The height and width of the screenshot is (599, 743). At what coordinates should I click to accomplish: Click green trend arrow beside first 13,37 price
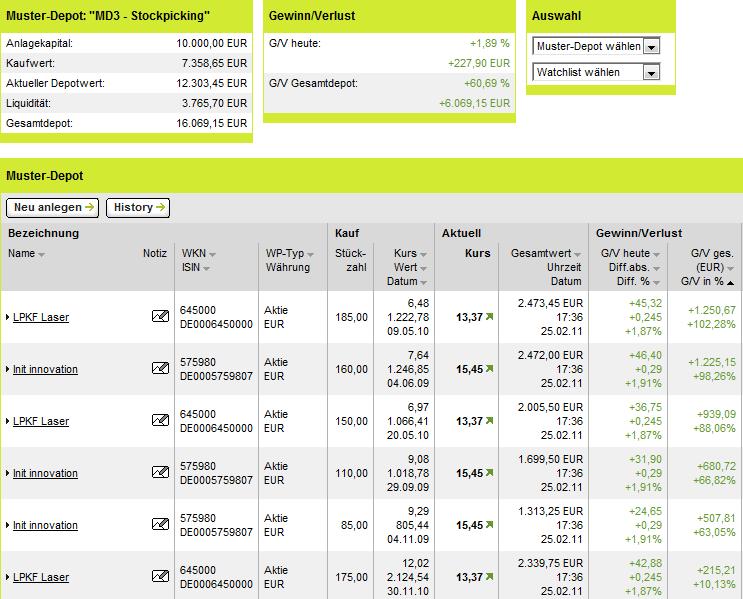pos(489,317)
